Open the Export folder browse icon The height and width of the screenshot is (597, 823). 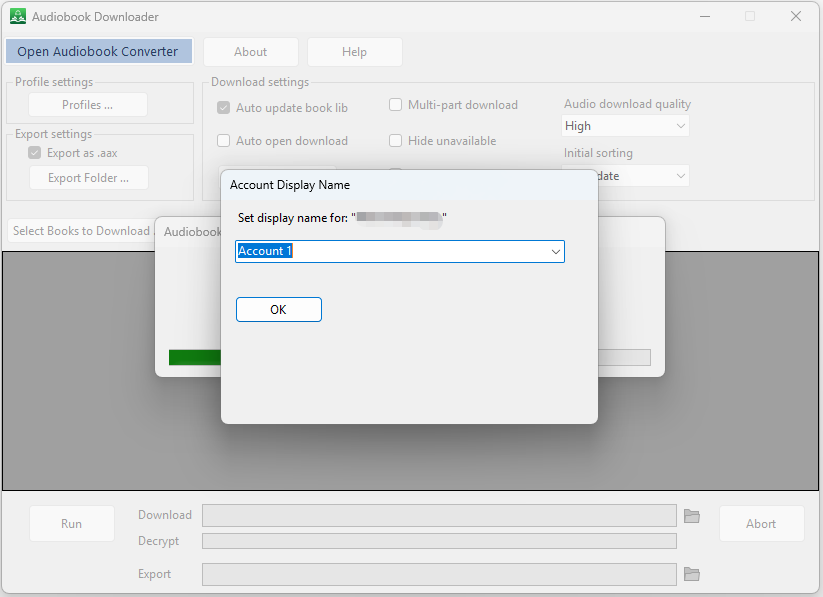(x=691, y=574)
